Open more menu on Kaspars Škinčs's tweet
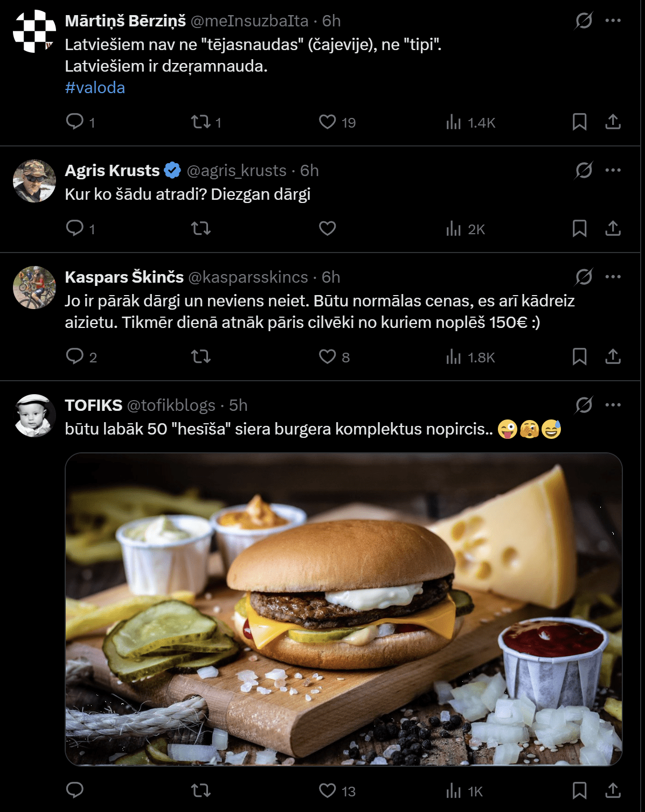The height and width of the screenshot is (812, 645). coord(613,277)
